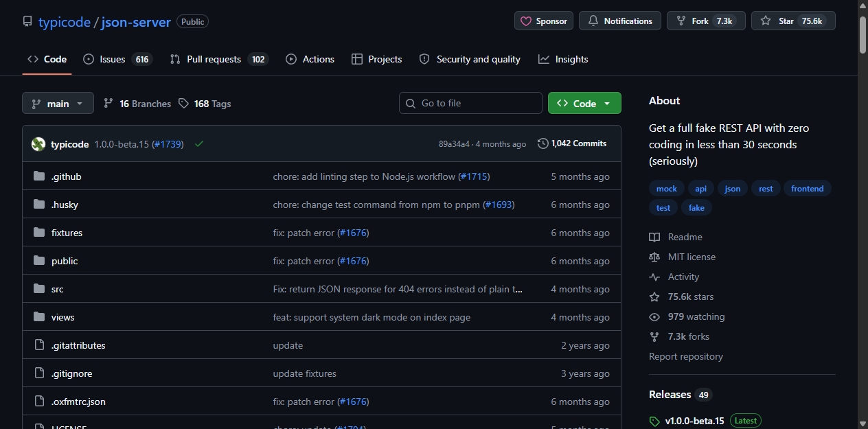Select the frontend topic tag
The image size is (868, 429).
click(x=808, y=189)
